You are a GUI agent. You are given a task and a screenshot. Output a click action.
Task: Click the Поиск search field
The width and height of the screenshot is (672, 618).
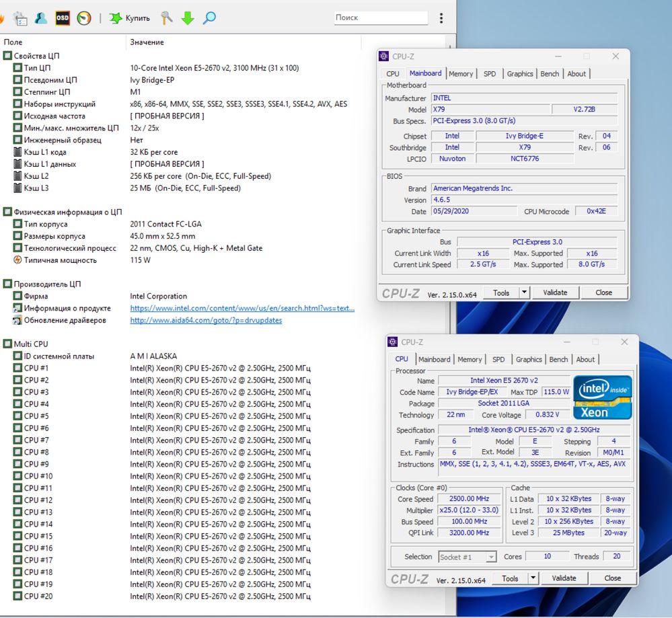(381, 17)
